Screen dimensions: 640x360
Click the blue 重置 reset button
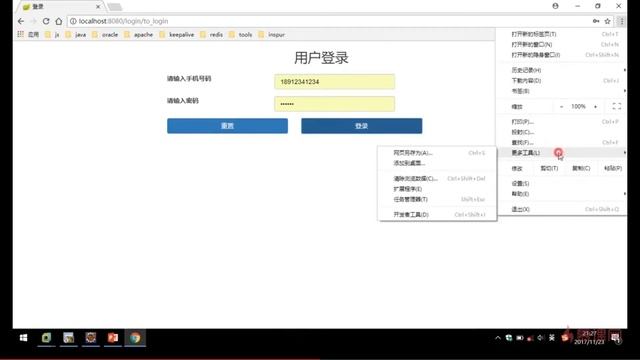227,126
